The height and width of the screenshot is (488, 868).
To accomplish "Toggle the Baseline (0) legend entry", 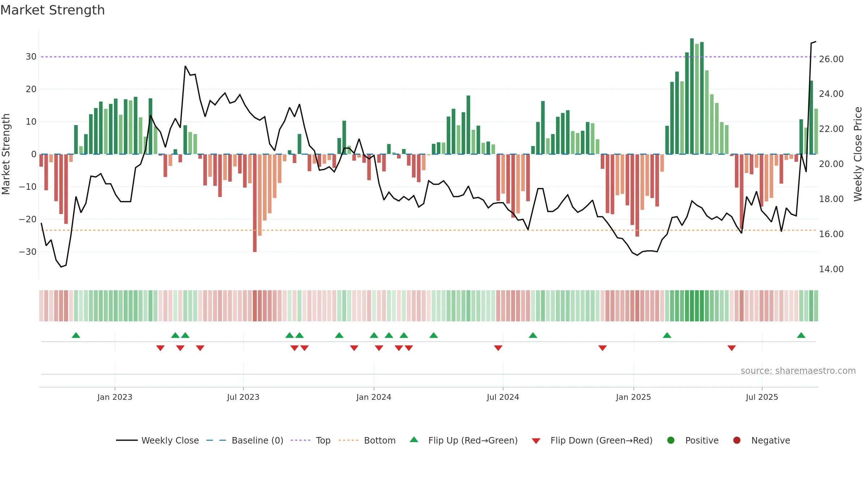I will pos(245,440).
